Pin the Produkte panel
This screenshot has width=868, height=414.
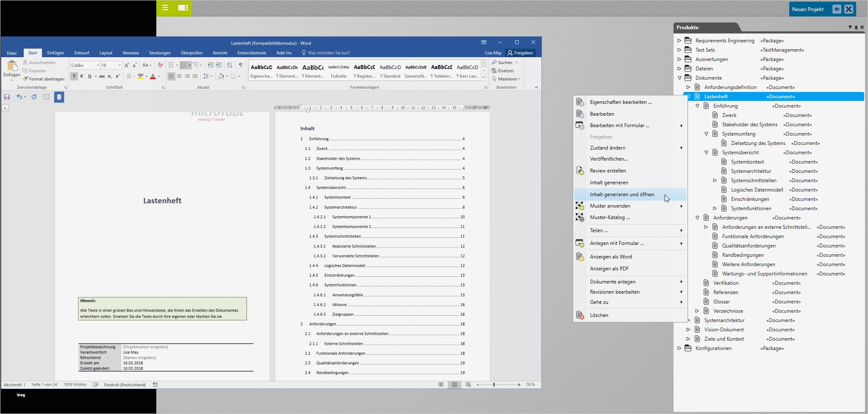coord(856,28)
